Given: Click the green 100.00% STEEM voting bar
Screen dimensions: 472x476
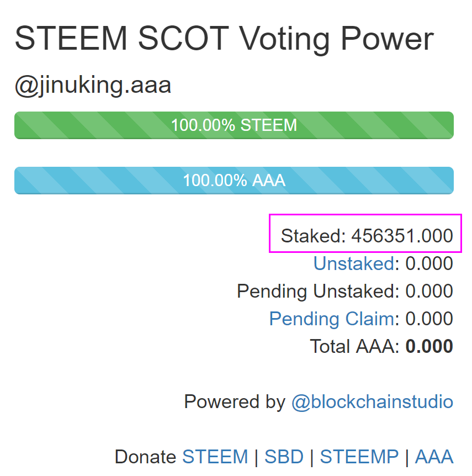Looking at the screenshot, I should pyautogui.click(x=234, y=125).
